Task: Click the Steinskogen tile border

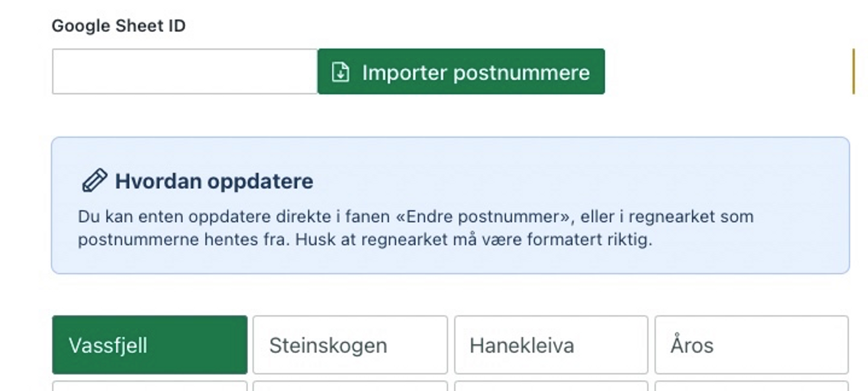Action: (350, 319)
